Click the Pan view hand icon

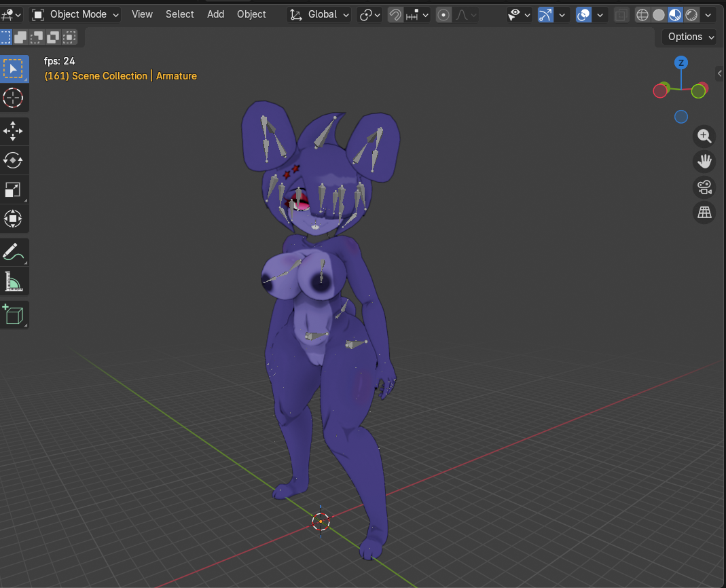coord(704,162)
